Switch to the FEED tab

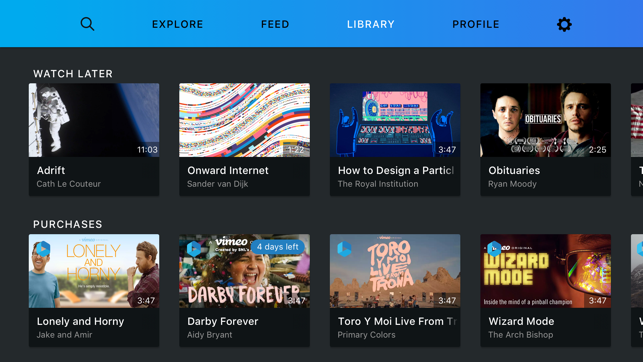point(275,25)
